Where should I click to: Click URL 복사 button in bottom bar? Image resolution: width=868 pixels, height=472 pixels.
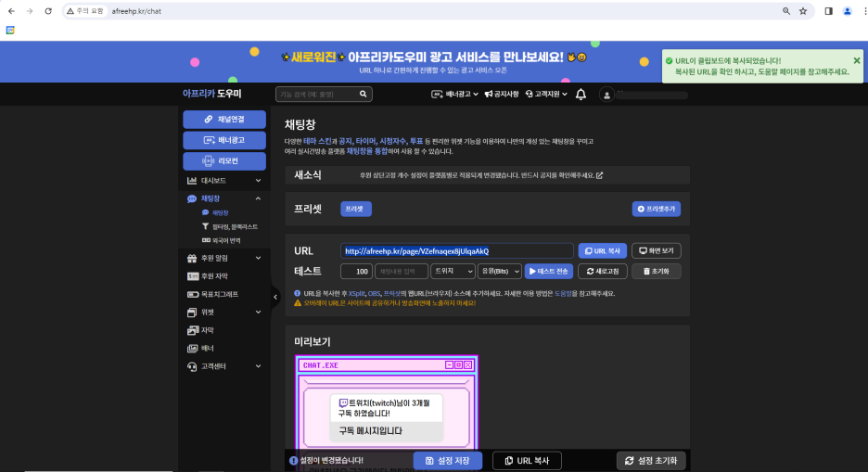pos(527,461)
